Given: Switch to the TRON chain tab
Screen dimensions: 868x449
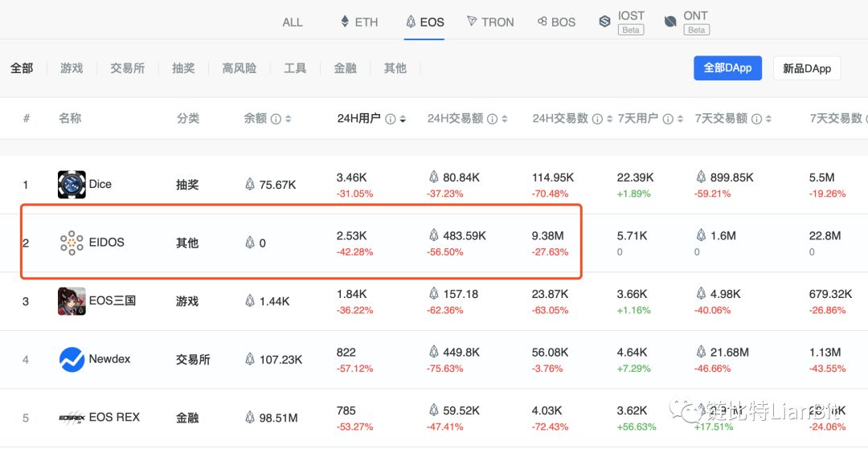Looking at the screenshot, I should pos(490,22).
